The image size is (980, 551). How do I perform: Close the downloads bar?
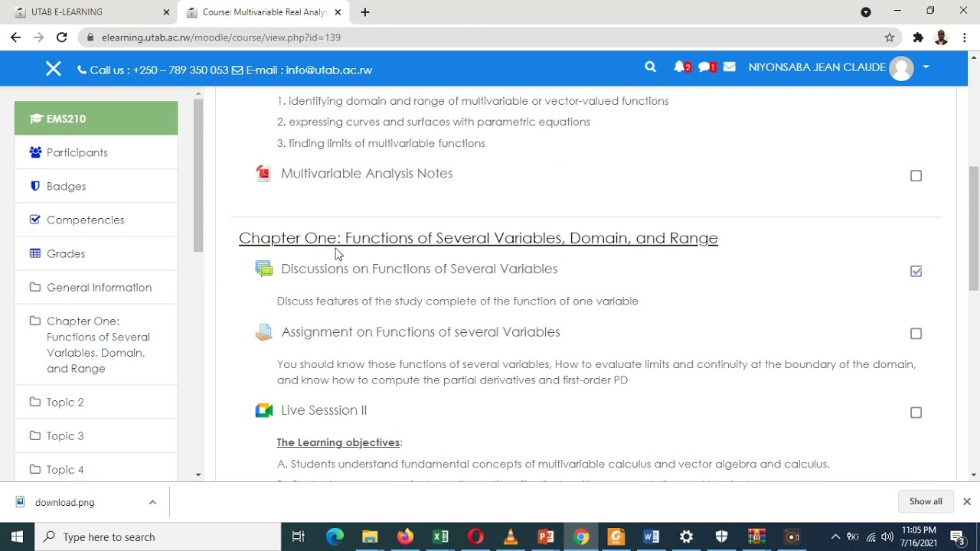(966, 501)
